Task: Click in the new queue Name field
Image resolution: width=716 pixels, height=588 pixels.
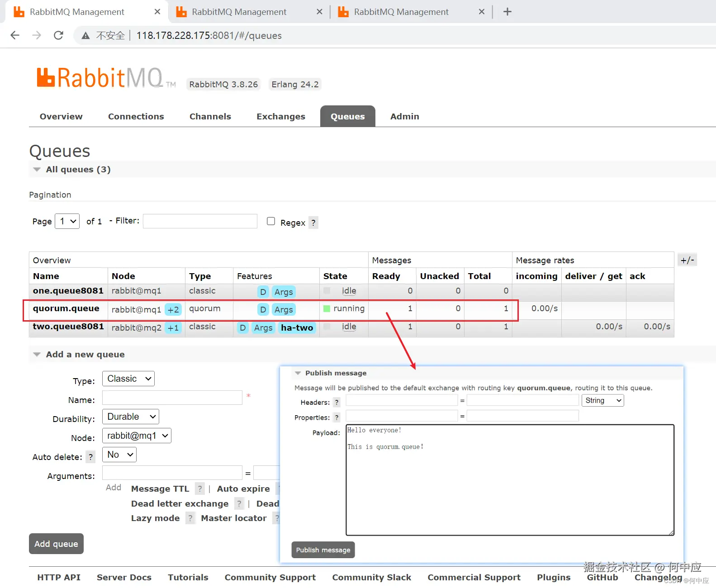Action: 172,398
